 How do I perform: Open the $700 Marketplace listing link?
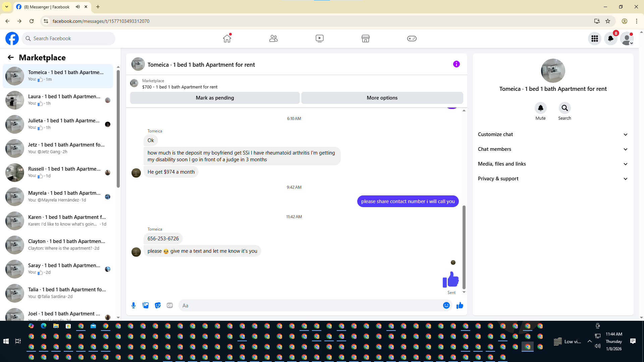pos(180,87)
